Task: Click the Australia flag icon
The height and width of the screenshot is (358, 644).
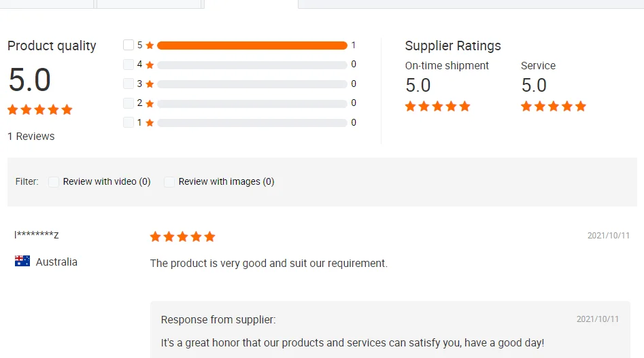Action: pos(22,262)
